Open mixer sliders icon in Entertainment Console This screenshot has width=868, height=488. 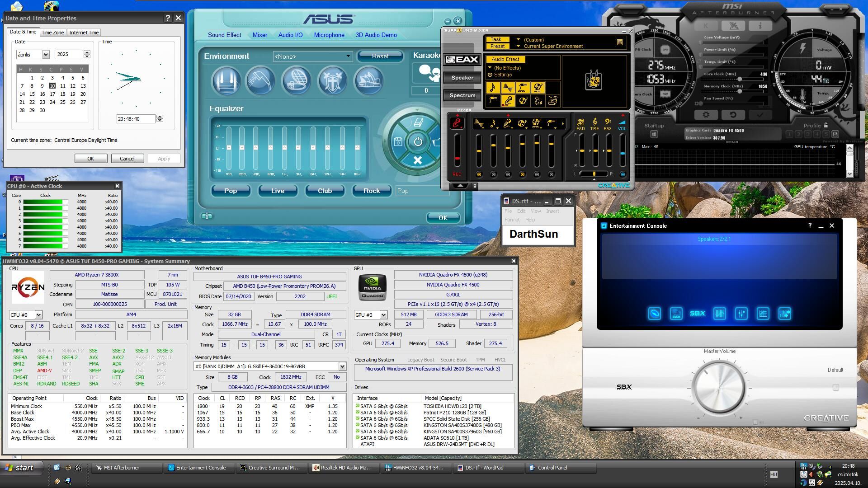point(741,314)
